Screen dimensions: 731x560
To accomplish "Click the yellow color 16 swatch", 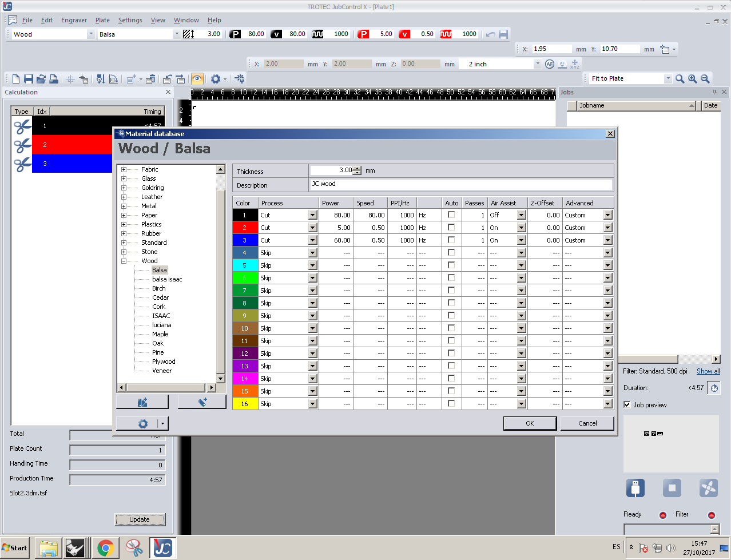I will coord(245,404).
